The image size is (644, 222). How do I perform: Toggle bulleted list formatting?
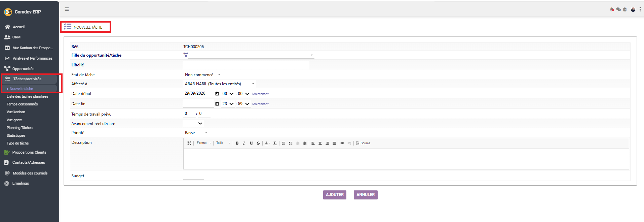(291, 143)
